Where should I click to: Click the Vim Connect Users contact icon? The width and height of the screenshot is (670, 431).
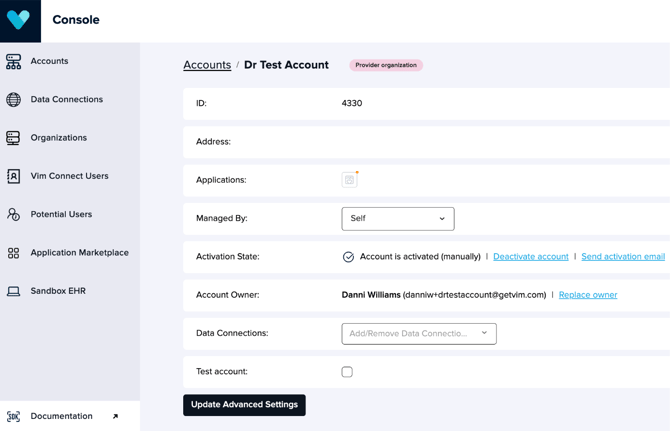point(13,176)
